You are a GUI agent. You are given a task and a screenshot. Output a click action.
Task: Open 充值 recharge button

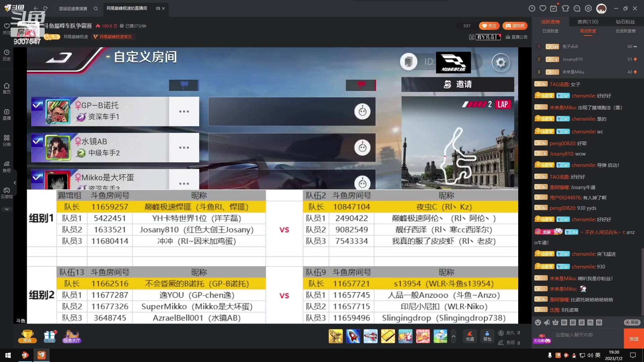pos(470,336)
